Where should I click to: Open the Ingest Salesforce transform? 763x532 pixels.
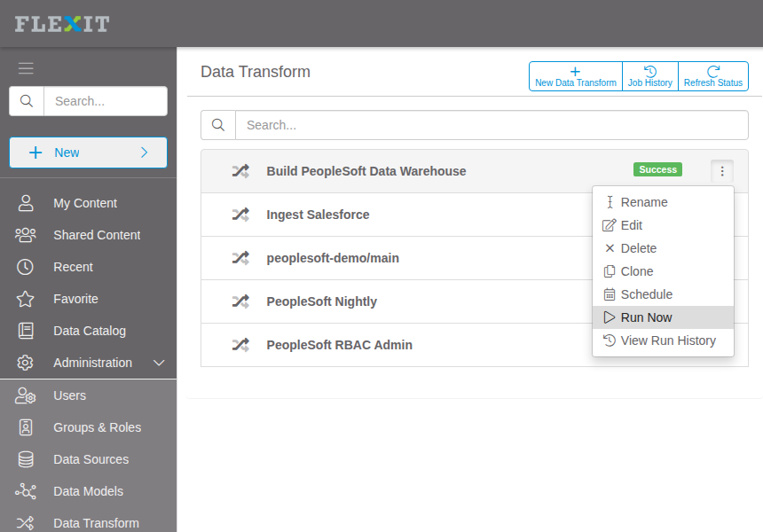(318, 215)
